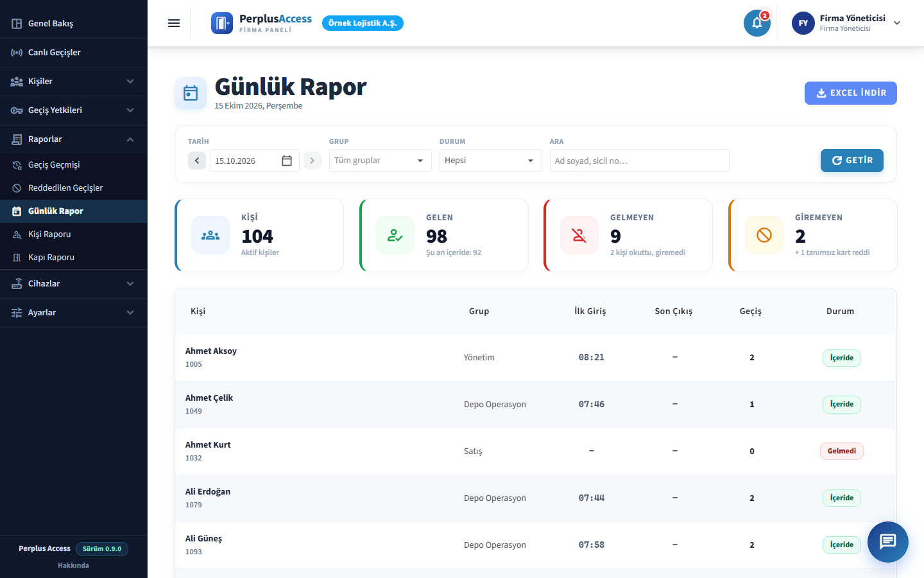This screenshot has height=578, width=924.
Task: Click the Gelmeyen absent person icon
Action: point(579,235)
